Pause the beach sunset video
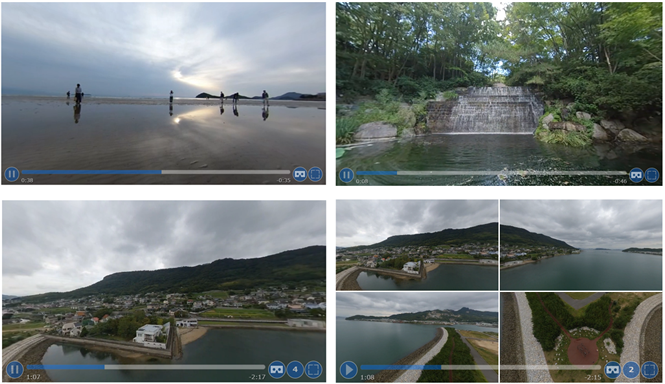This screenshot has height=384, width=665. [x=12, y=174]
